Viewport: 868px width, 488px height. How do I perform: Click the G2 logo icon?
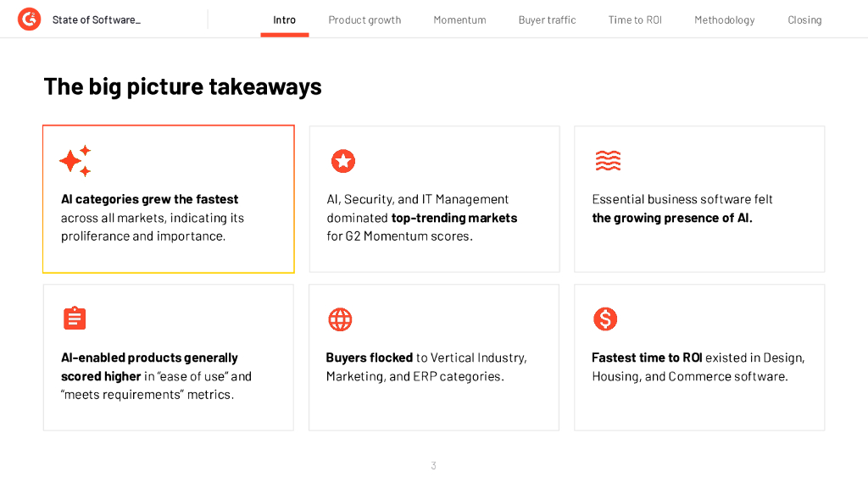(x=29, y=19)
